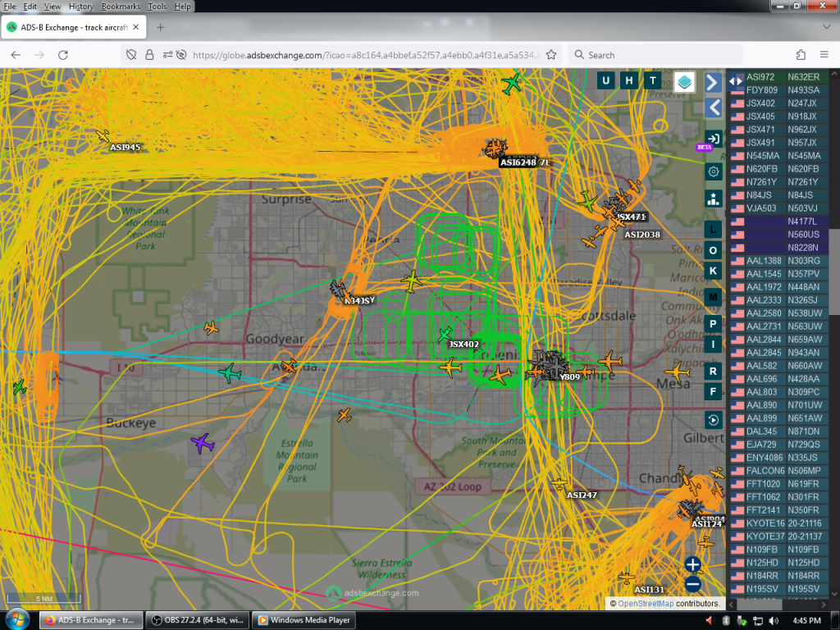The height and width of the screenshot is (630, 840).
Task: Select KYOTE16 row in aircraft list
Action: click(x=779, y=523)
